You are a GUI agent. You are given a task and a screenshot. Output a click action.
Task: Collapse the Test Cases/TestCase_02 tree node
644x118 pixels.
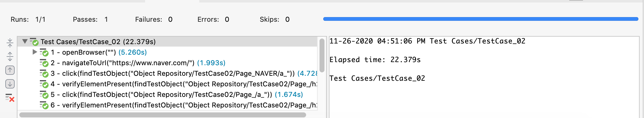tap(25, 41)
